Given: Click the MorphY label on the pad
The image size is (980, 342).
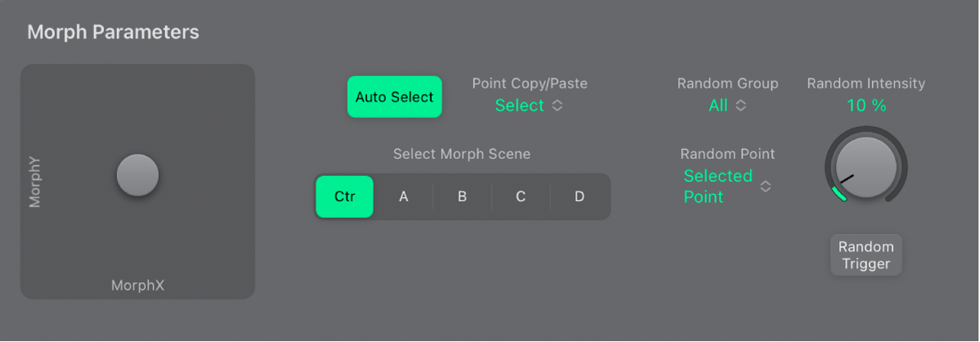Looking at the screenshot, I should coord(35,182).
